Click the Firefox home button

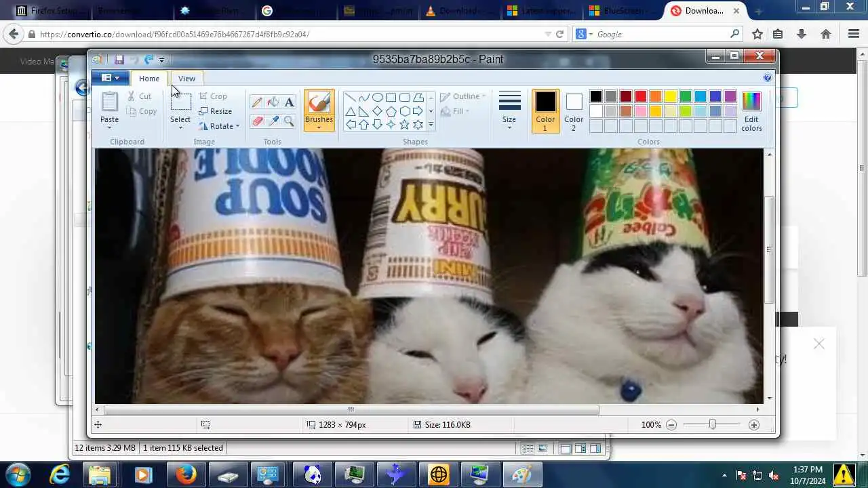click(x=826, y=34)
